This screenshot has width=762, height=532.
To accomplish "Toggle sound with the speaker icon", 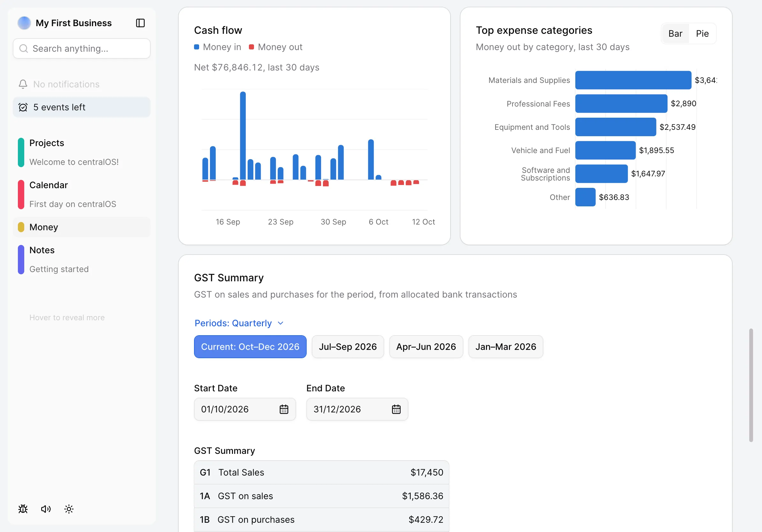I will (x=46, y=509).
